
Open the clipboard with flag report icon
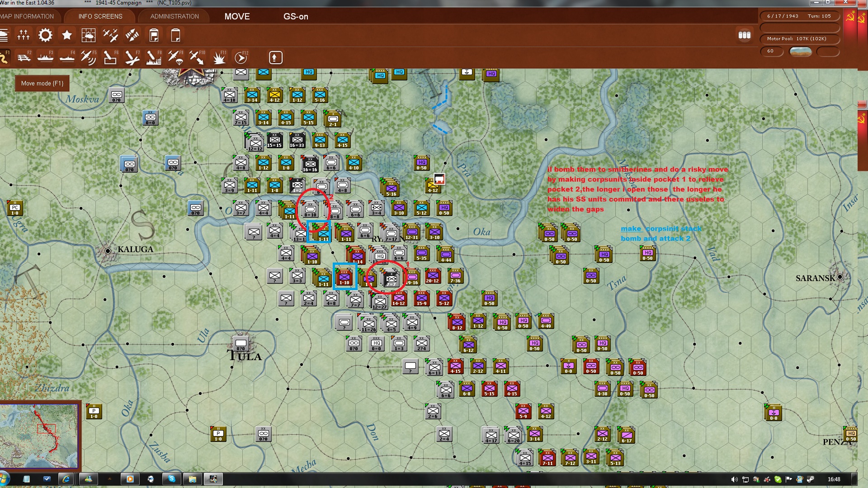coord(154,35)
